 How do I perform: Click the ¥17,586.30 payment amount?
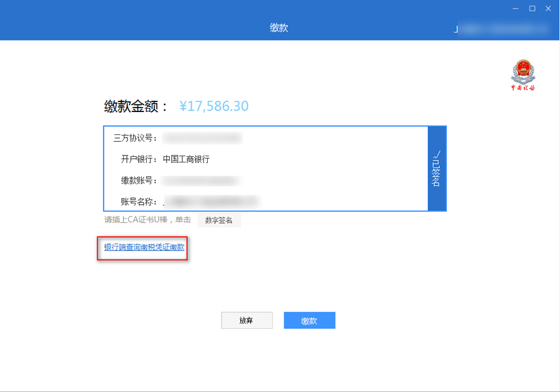(x=213, y=106)
